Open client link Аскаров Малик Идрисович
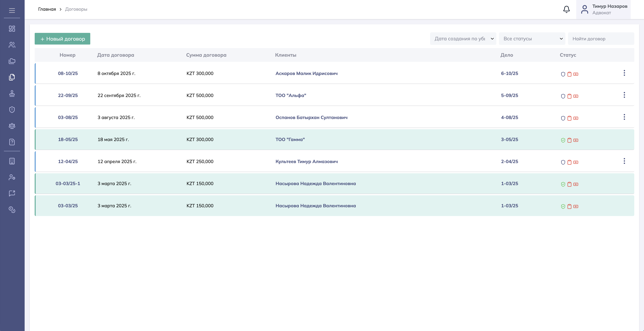This screenshot has height=331, width=644. (x=306, y=74)
